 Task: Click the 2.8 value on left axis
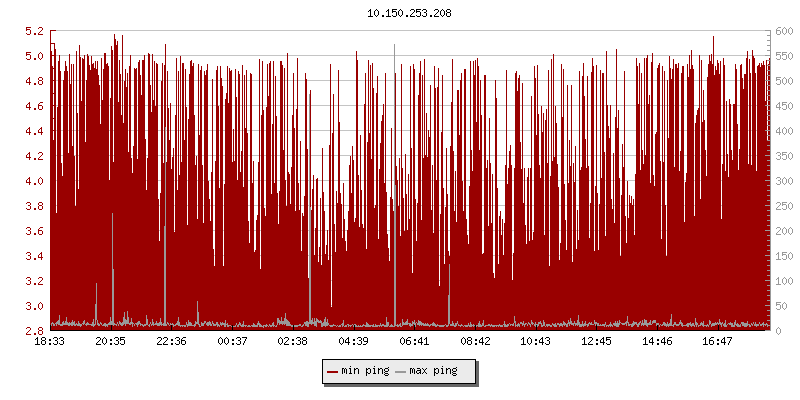click(34, 331)
